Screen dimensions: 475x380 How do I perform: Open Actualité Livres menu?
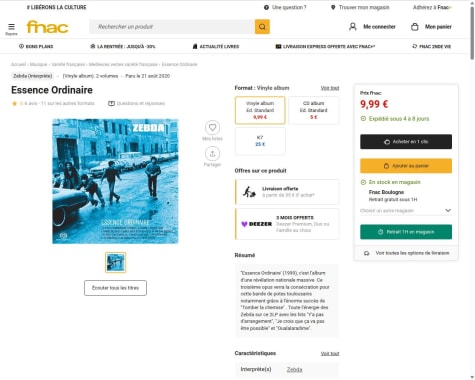[x=216, y=46]
